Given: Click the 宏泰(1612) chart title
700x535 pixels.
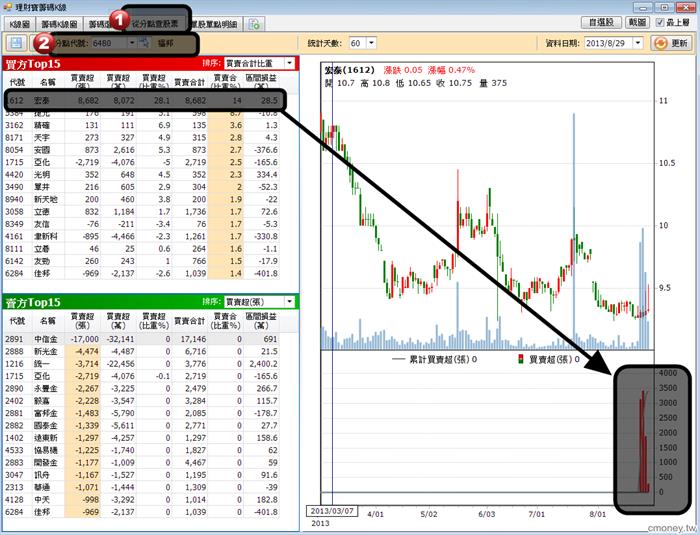Looking at the screenshot, I should [x=350, y=70].
